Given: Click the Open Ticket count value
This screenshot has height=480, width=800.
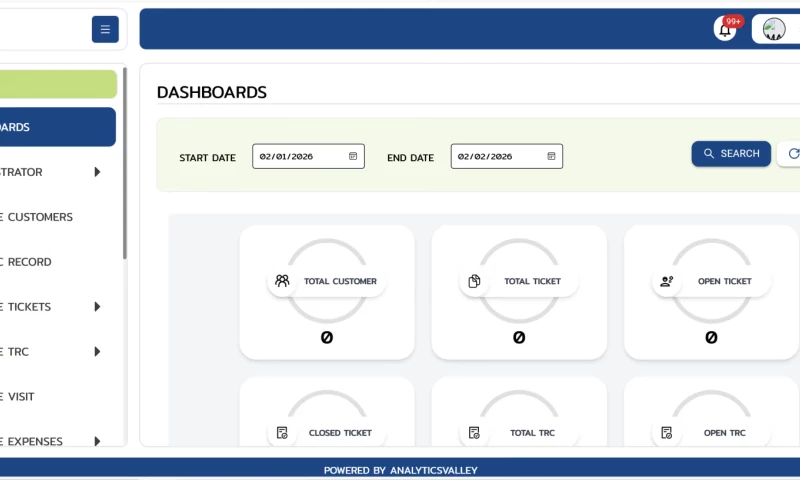Looking at the screenshot, I should (711, 337).
